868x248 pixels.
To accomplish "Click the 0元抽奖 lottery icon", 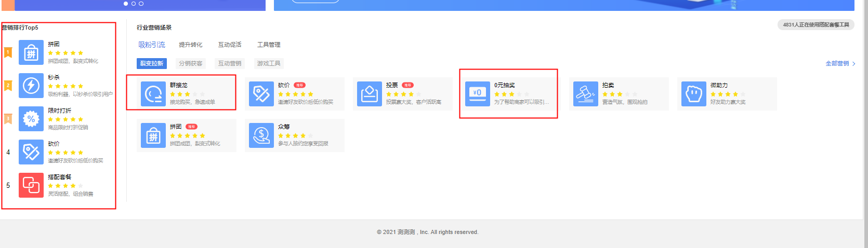I will point(477,94).
